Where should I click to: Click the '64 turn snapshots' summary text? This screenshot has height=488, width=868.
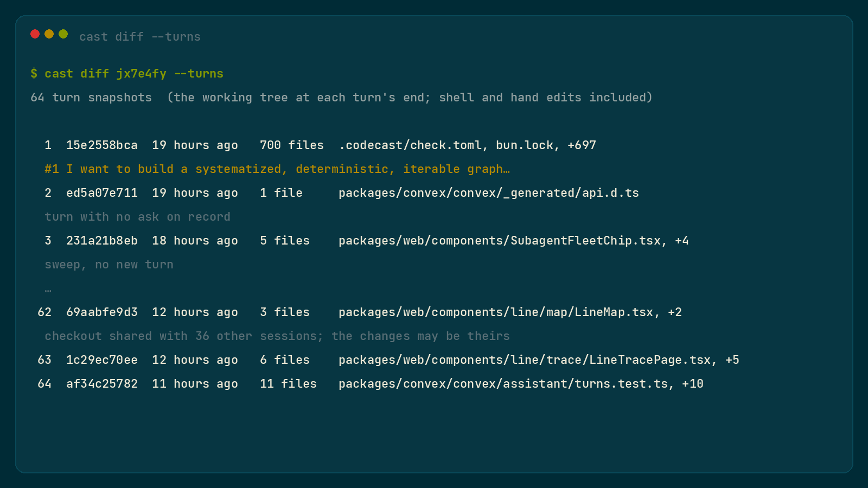coord(91,98)
